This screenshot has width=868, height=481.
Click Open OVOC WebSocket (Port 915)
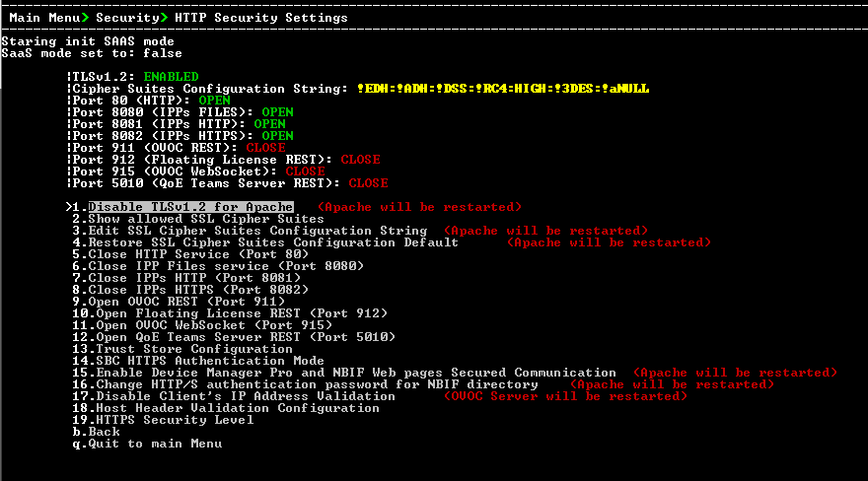pyautogui.click(x=214, y=325)
